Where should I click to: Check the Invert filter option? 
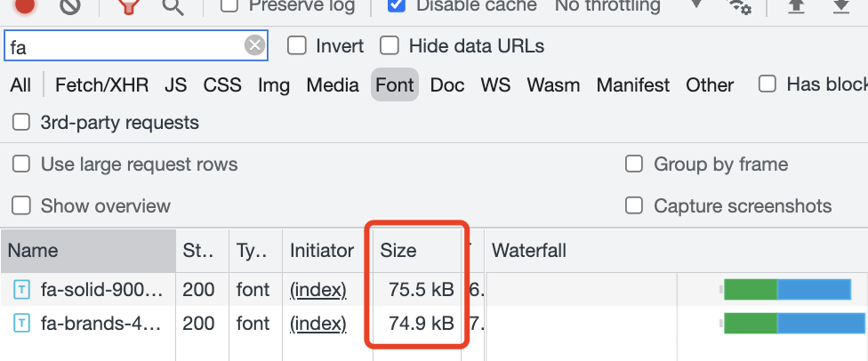(297, 45)
